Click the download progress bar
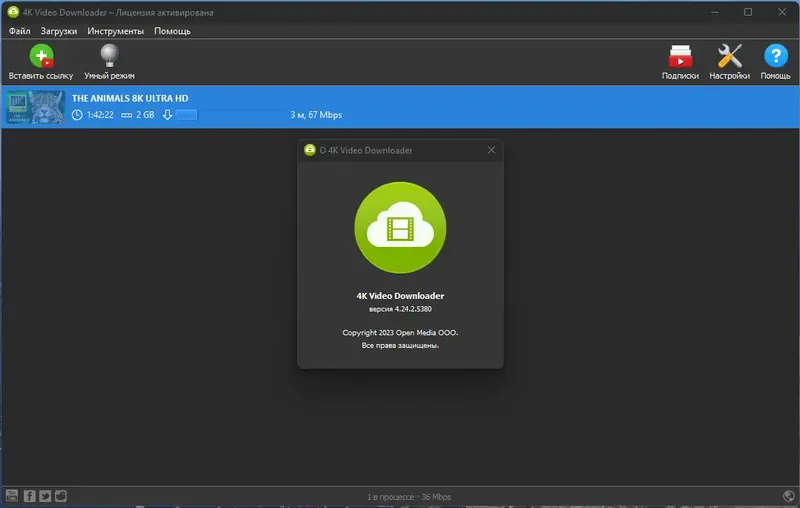 [230, 115]
